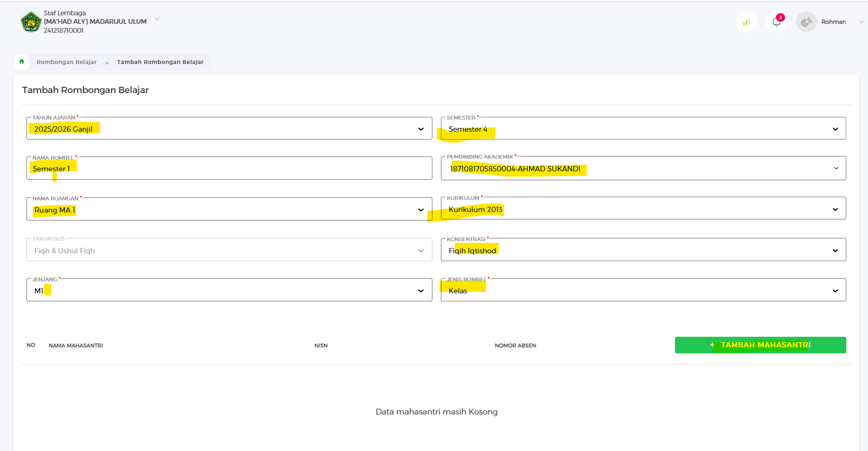Go to Rombongan Belajar breadcrumb link
This screenshot has height=451, width=868.
pyautogui.click(x=67, y=62)
